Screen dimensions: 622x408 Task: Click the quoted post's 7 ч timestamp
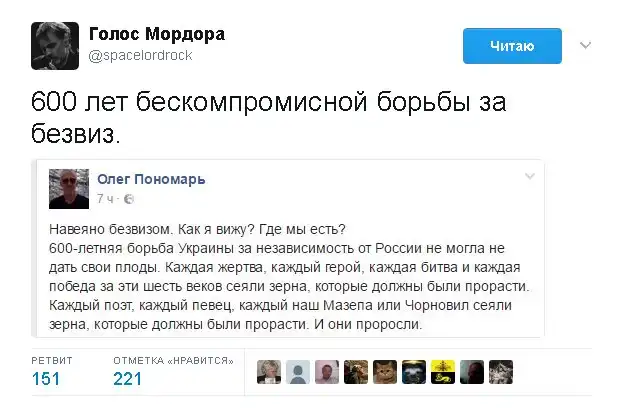click(x=105, y=198)
